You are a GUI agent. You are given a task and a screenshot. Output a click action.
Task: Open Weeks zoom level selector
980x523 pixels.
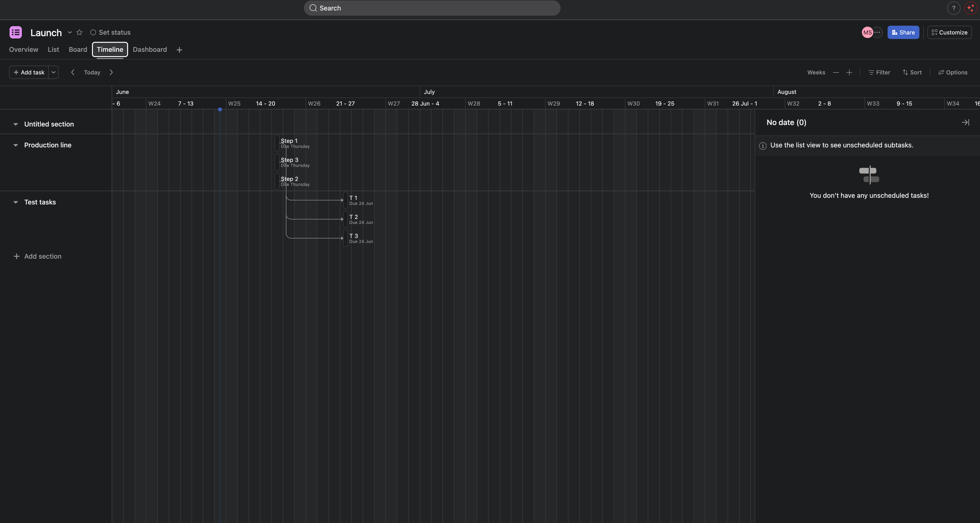(x=816, y=72)
